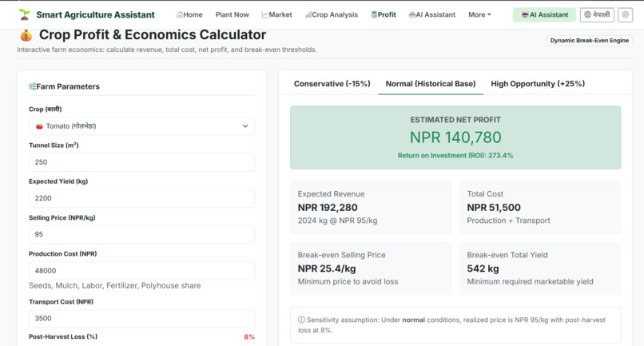
Task: Click the sprout logo icon
Action: [25, 14]
